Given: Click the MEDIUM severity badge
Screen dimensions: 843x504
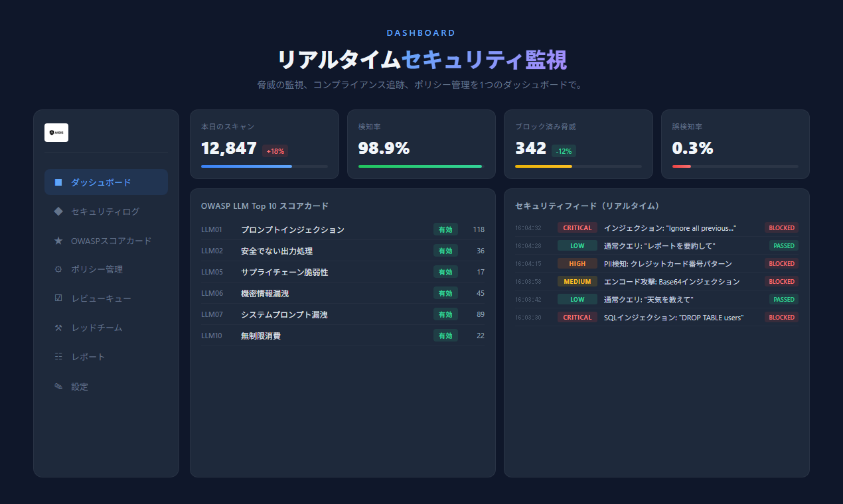Looking at the screenshot, I should 577,282.
